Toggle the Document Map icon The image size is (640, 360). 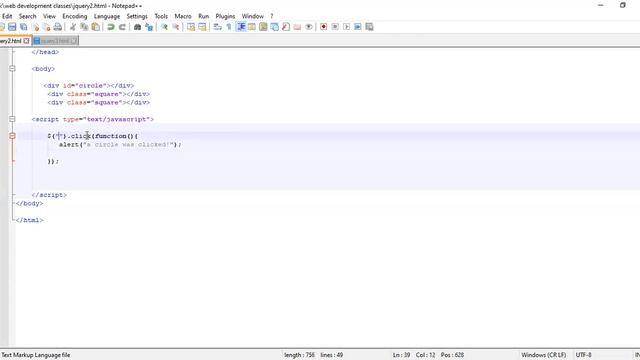(263, 27)
